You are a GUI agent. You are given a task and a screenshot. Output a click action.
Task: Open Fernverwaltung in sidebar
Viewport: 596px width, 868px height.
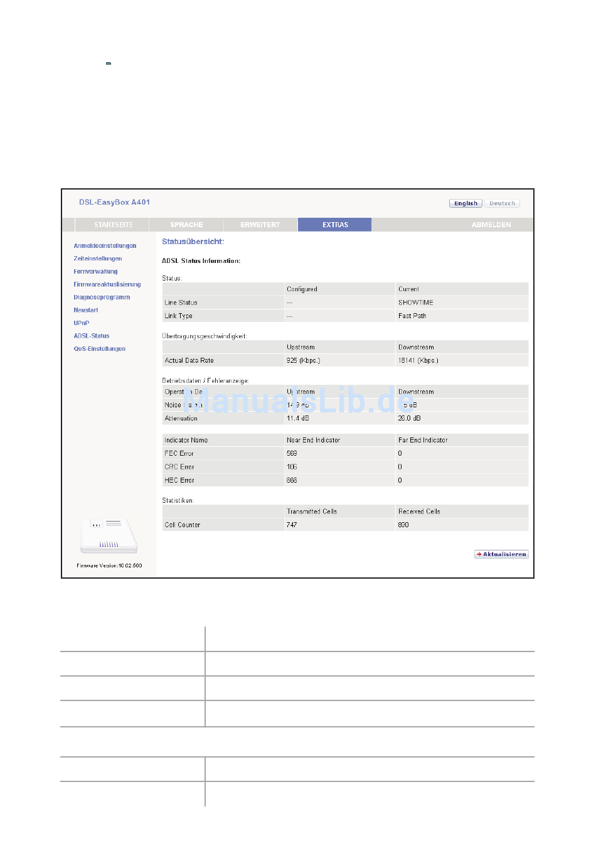pyautogui.click(x=95, y=272)
